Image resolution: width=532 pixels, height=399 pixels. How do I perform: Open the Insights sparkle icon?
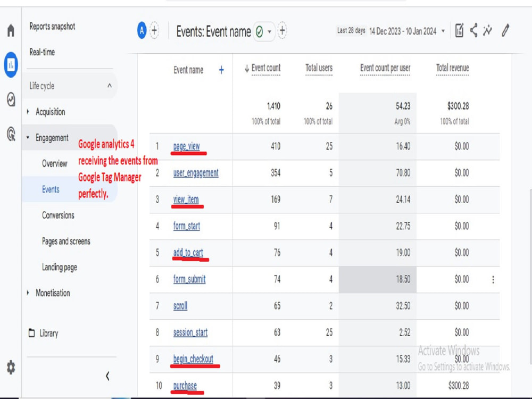tap(488, 30)
